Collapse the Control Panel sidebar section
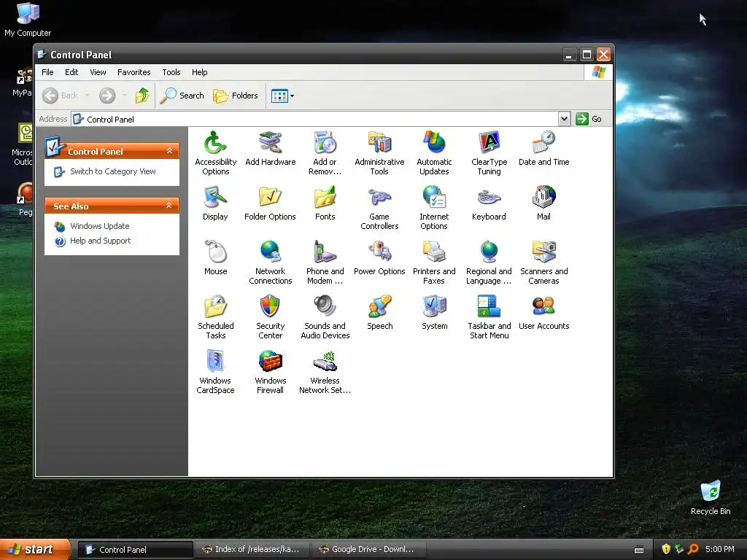This screenshot has width=747, height=560. click(x=169, y=151)
